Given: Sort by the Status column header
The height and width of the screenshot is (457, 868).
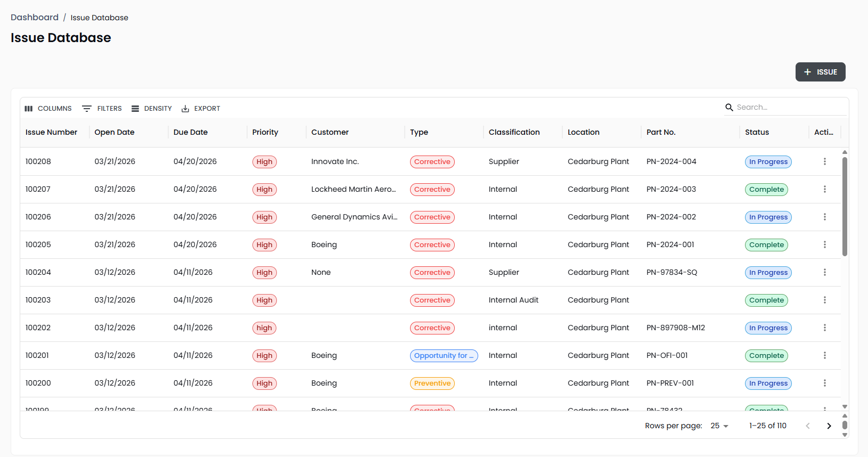Looking at the screenshot, I should tap(757, 132).
